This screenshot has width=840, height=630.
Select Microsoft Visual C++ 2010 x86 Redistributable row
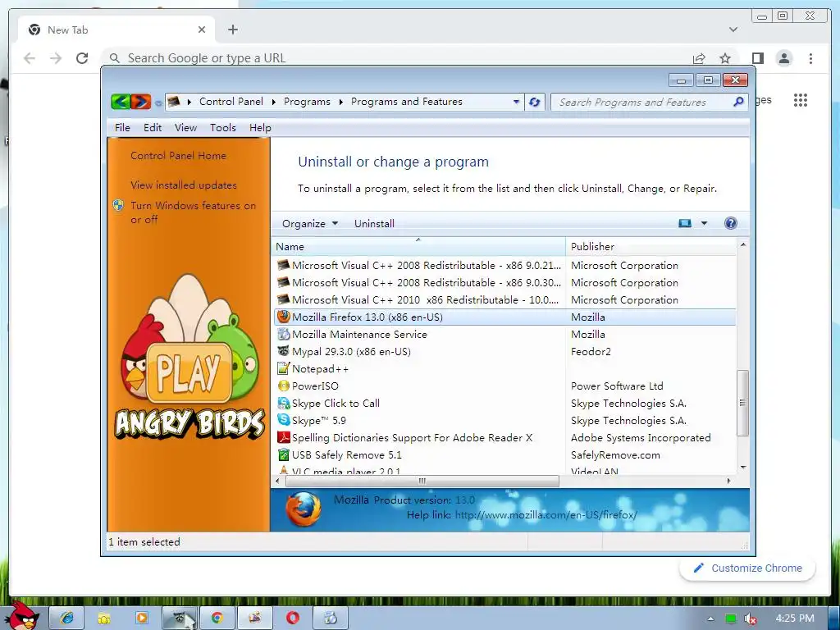(x=504, y=299)
